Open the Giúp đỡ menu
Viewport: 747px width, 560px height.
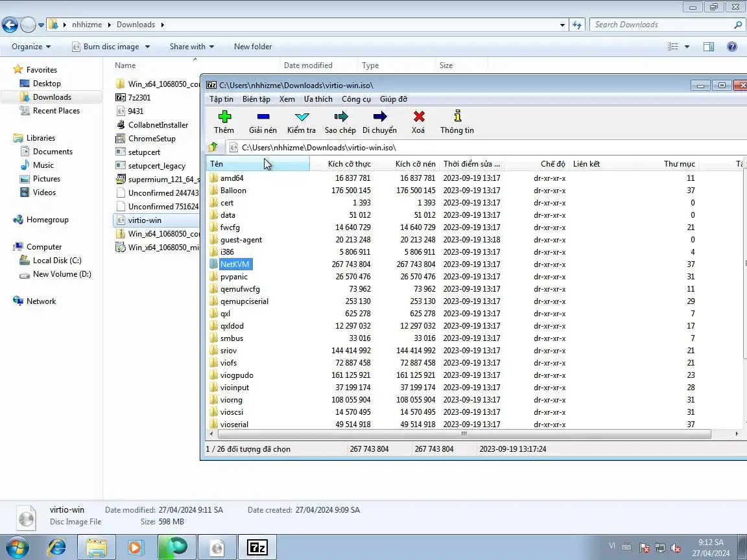click(x=394, y=99)
